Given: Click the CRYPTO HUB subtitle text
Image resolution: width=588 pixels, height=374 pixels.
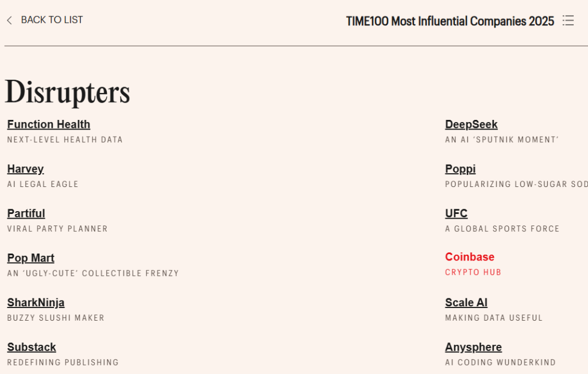Looking at the screenshot, I should tap(473, 272).
